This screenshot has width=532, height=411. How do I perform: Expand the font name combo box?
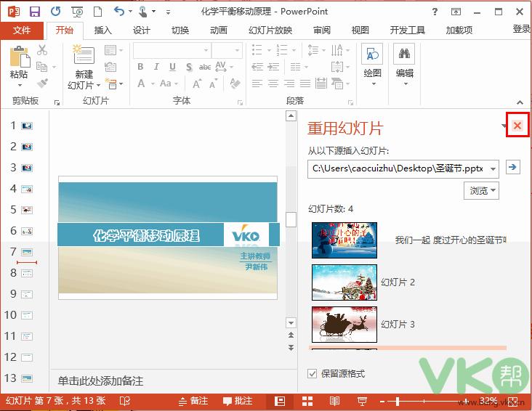click(206, 50)
